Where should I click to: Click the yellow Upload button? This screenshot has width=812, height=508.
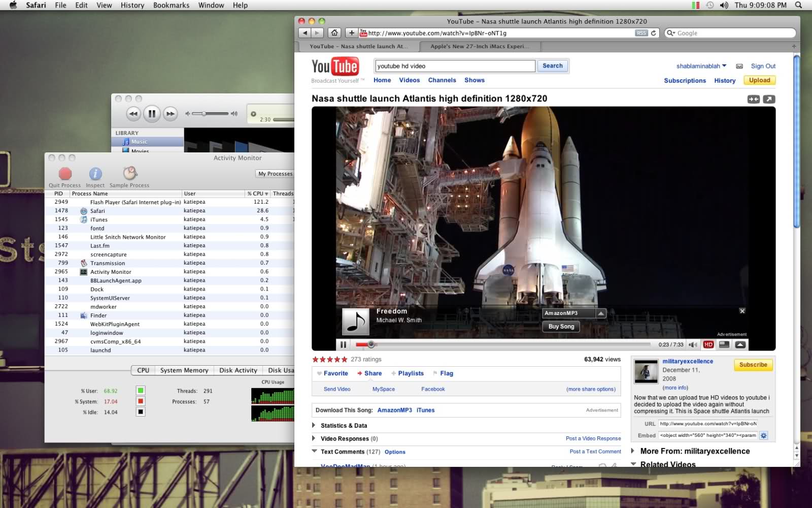(x=759, y=80)
